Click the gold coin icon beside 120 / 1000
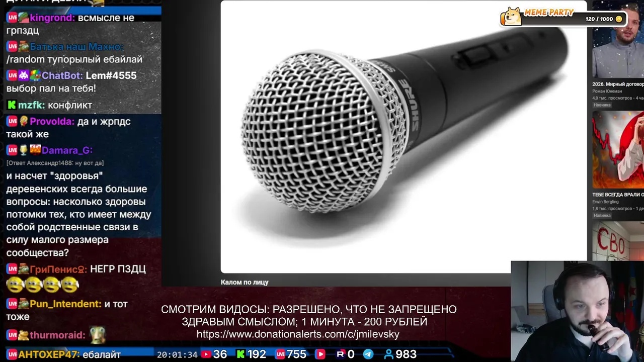644x362 pixels. click(619, 19)
